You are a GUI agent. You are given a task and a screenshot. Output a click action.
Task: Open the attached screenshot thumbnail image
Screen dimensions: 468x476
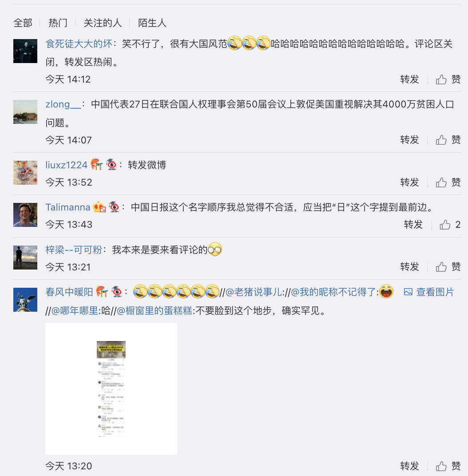point(111,389)
